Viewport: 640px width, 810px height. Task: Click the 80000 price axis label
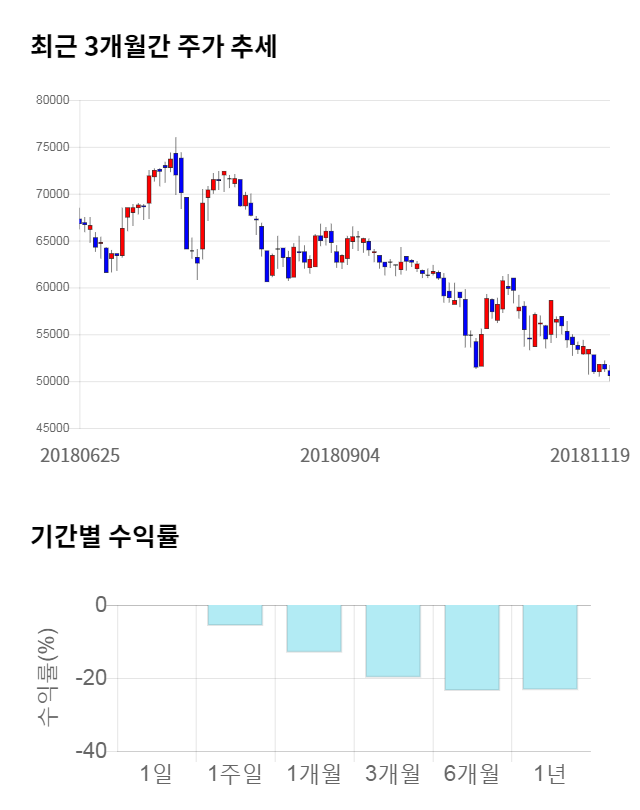[x=50, y=100]
